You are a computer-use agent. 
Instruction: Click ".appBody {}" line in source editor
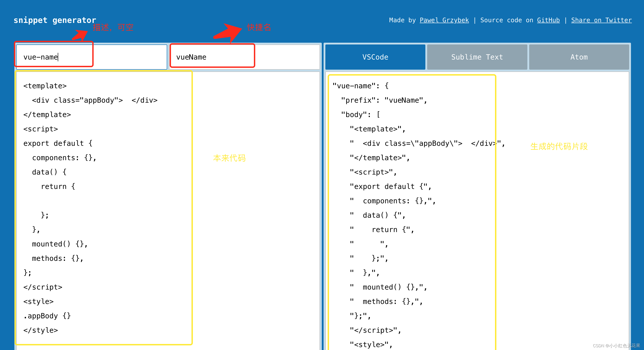click(x=47, y=316)
